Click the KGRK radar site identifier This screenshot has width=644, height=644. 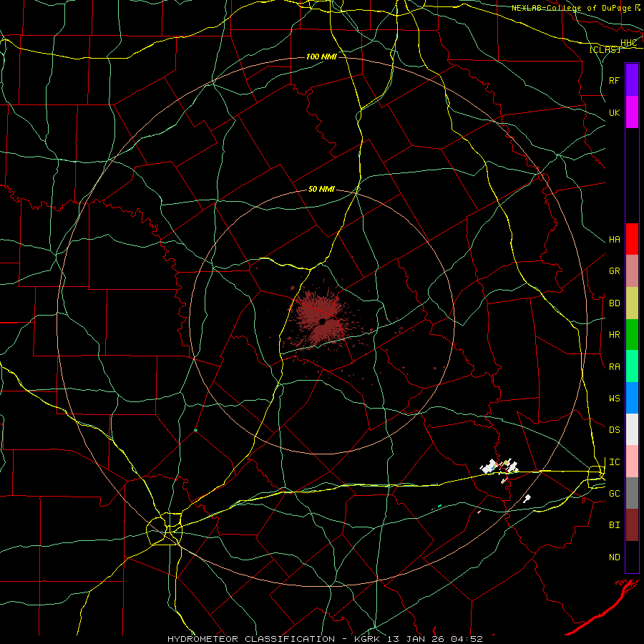[x=367, y=639]
